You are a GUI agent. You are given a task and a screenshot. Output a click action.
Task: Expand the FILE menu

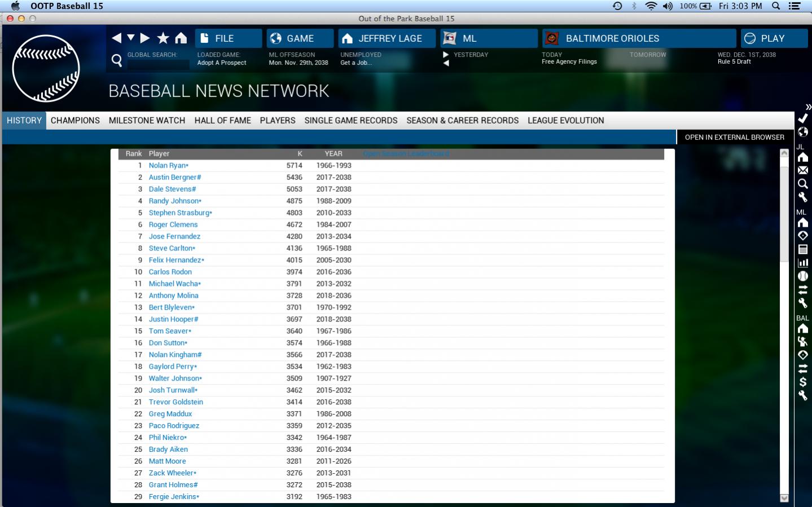coord(229,38)
